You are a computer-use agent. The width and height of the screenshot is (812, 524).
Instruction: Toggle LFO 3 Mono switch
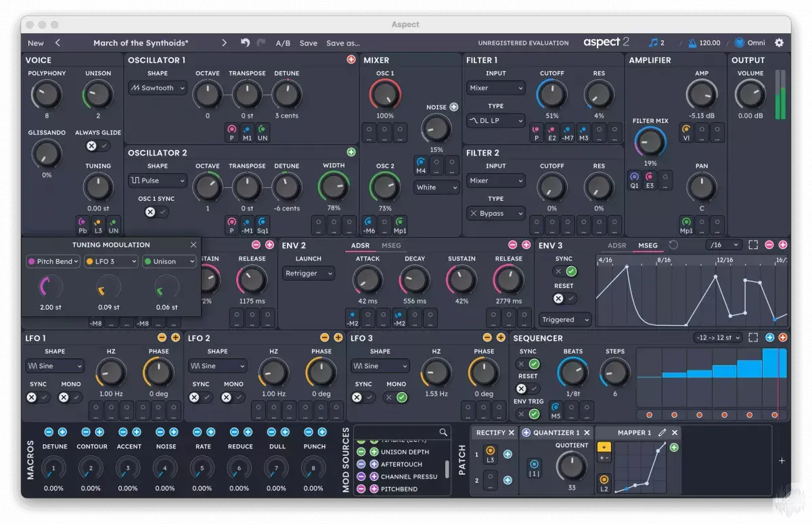pos(396,397)
